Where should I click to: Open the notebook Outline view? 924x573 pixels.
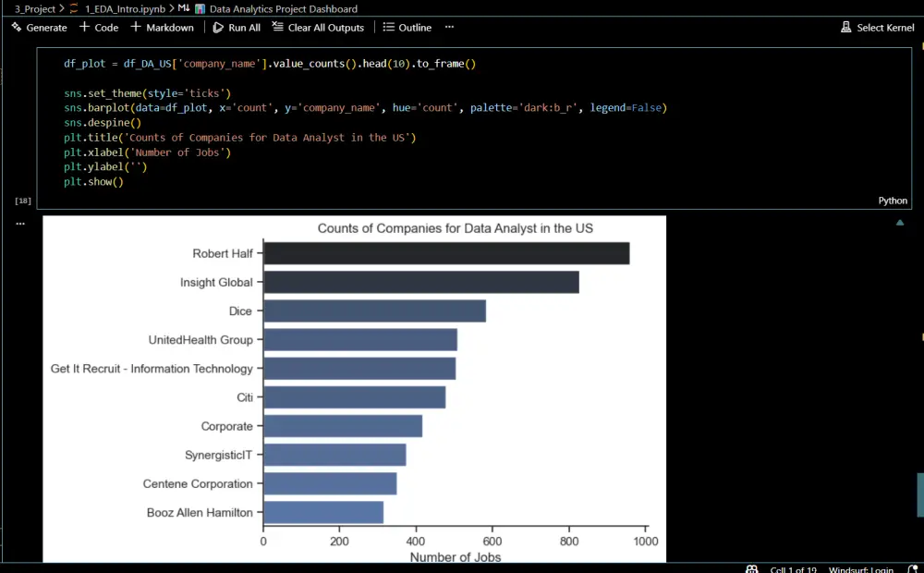407,28
